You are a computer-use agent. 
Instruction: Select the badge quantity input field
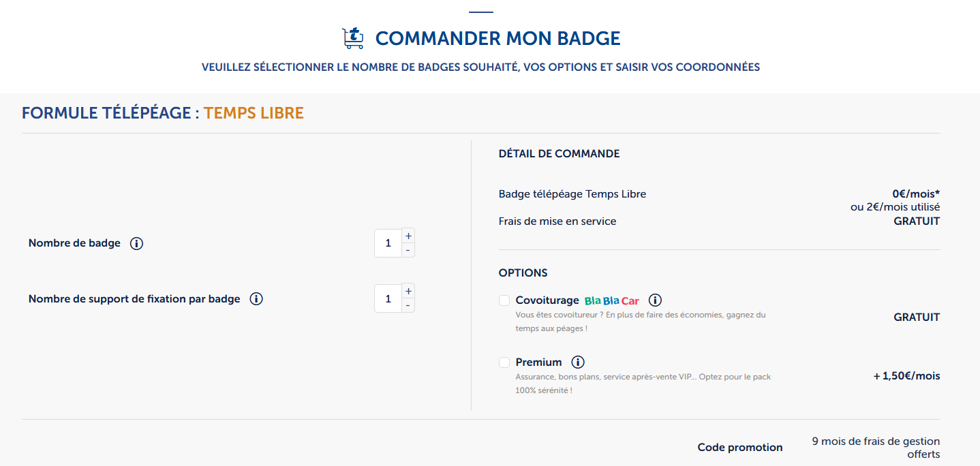pos(387,243)
